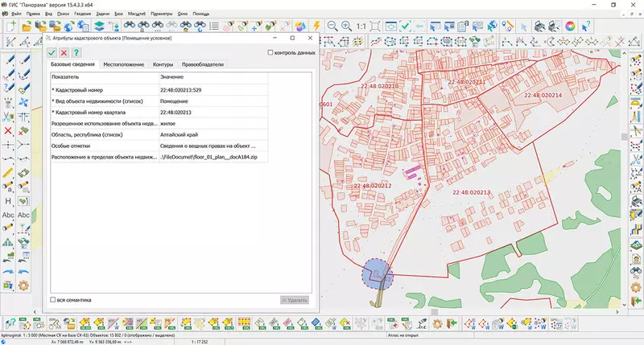The height and width of the screenshot is (345, 644).
Task: Open the green question mark help icon
Action: click(x=76, y=52)
